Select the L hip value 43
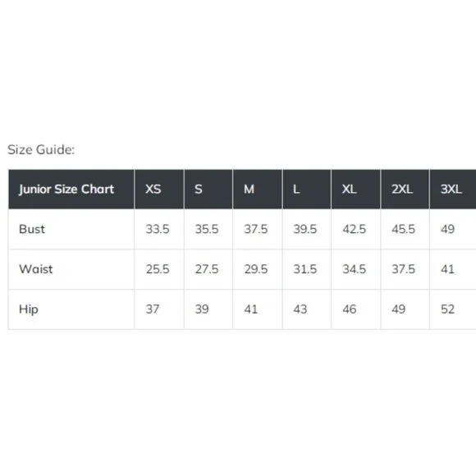The width and height of the screenshot is (476, 476). [x=300, y=309]
